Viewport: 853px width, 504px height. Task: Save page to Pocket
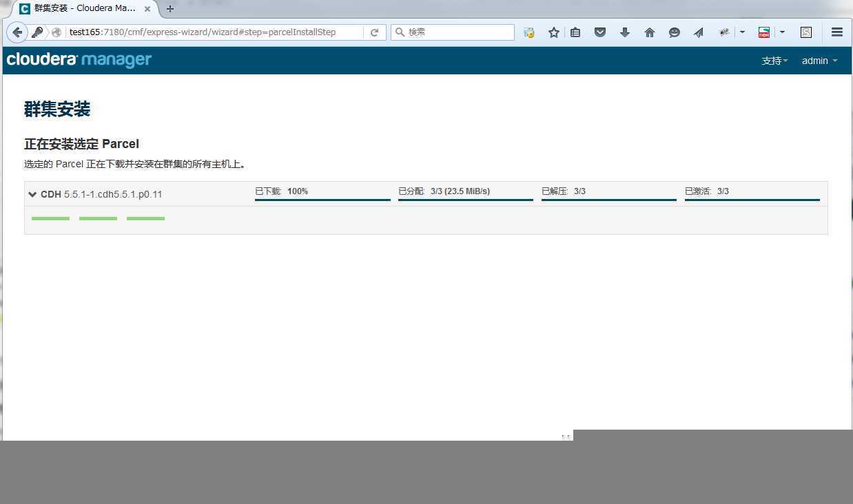click(600, 32)
